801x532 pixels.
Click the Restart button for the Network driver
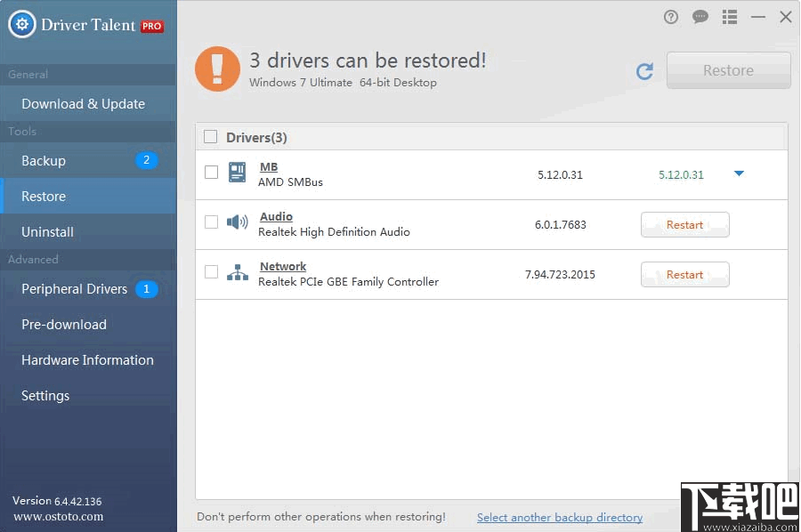[684, 274]
